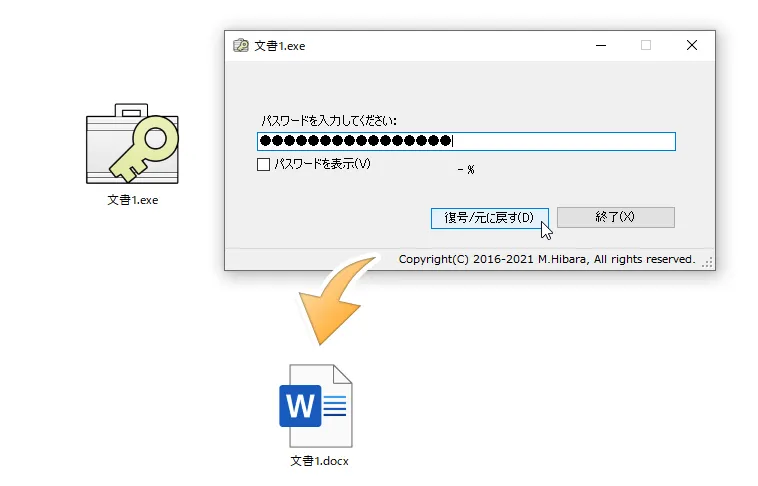The width and height of the screenshot is (758, 486).
Task: Click the password input field
Action: (466, 141)
